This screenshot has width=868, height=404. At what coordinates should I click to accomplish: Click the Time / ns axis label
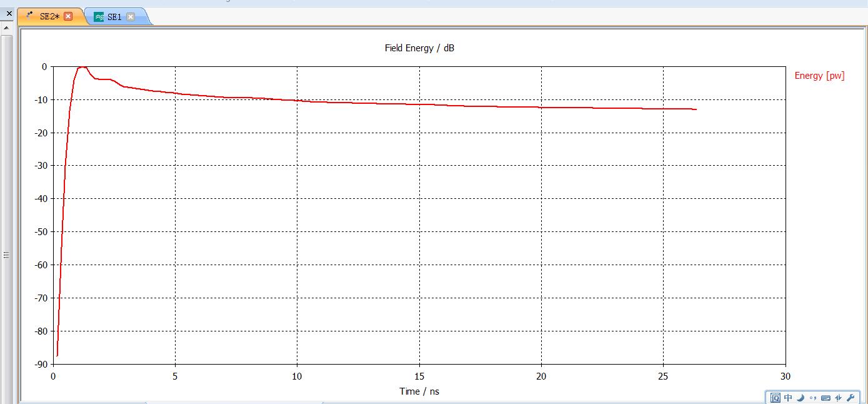click(419, 391)
